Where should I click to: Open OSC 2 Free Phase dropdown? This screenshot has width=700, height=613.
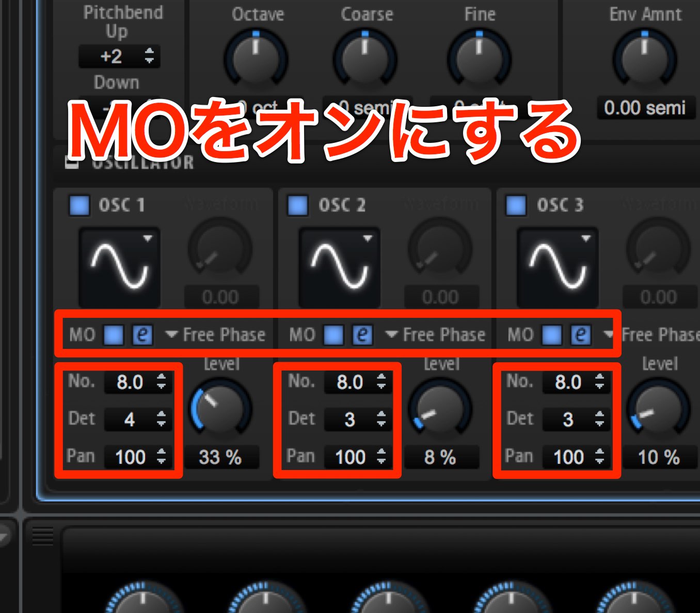[x=436, y=335]
